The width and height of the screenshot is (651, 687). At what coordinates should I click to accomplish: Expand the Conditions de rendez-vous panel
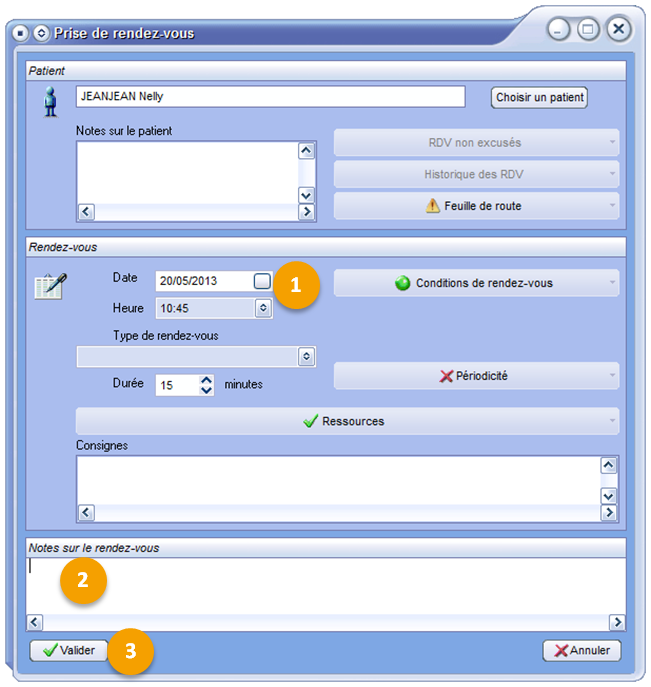476,283
